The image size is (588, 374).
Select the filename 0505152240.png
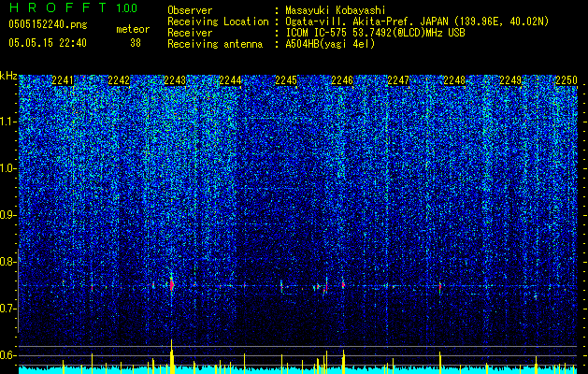(x=48, y=24)
